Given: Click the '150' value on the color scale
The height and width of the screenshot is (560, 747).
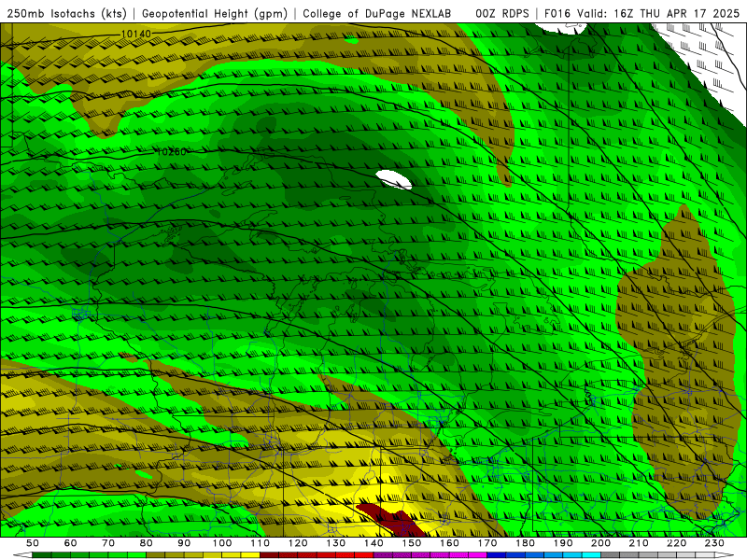Looking at the screenshot, I should (412, 543).
